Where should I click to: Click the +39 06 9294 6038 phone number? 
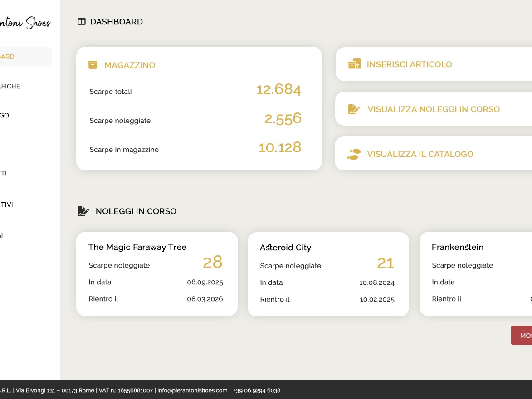pyautogui.click(x=257, y=390)
